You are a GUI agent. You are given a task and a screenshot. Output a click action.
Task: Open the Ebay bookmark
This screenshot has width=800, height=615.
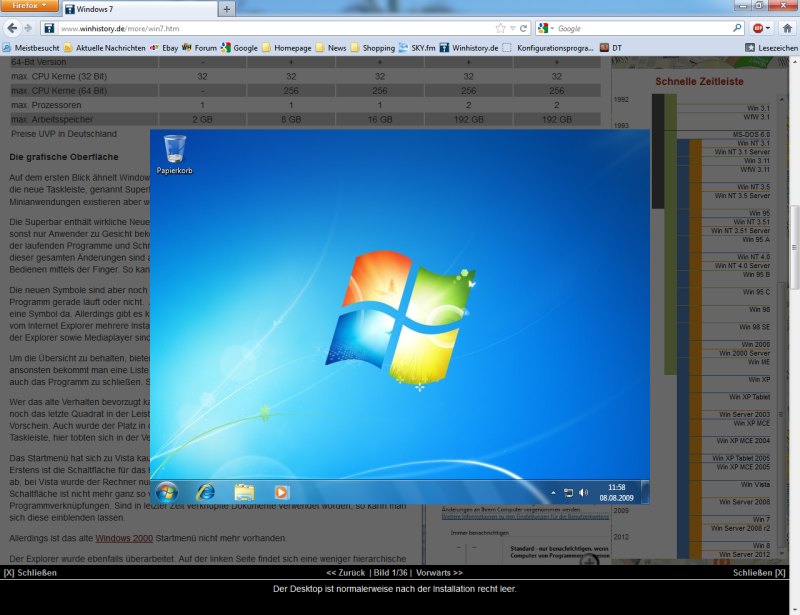tap(164, 48)
